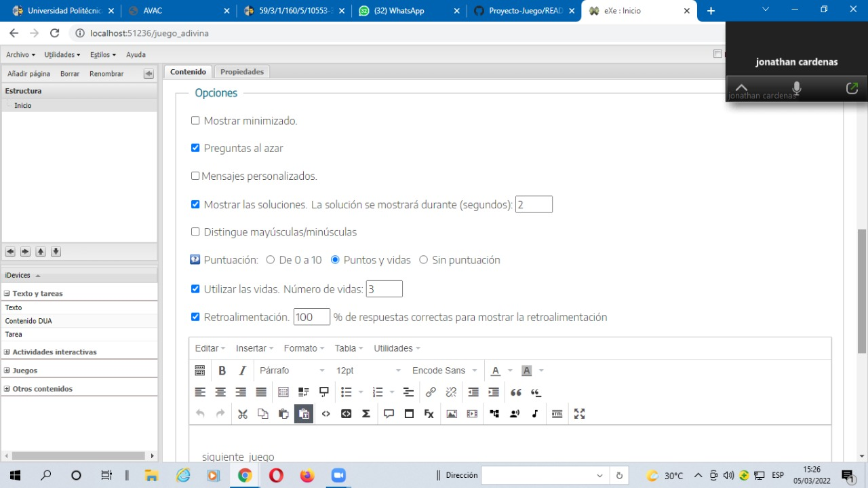Open the HTML source code editor
Image resolution: width=868 pixels, height=488 pixels.
(x=557, y=414)
